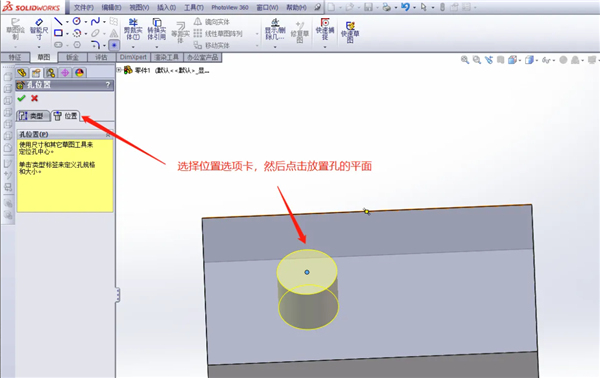Click the Rapid Sketch (快速草图) tool
The width and height of the screenshot is (600, 378).
[x=350, y=32]
